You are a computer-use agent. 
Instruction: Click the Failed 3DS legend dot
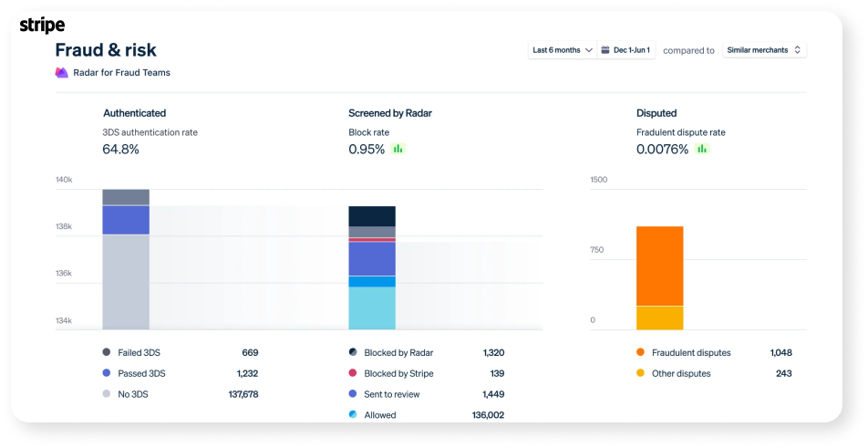point(107,352)
